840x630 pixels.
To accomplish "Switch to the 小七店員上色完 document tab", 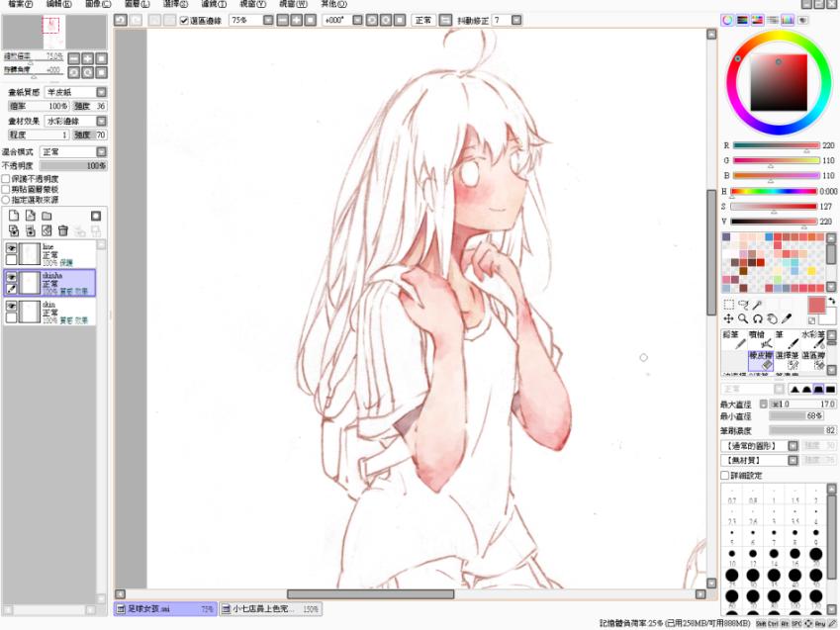I will point(270,609).
